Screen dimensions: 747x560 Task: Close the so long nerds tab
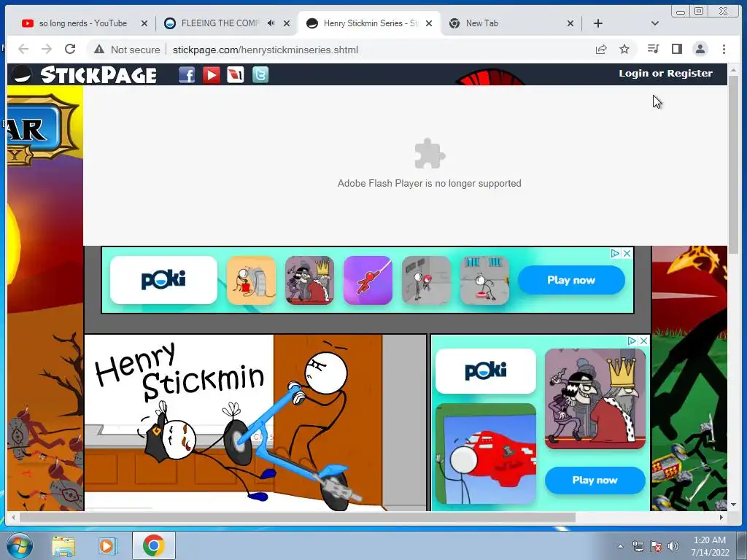point(144,23)
